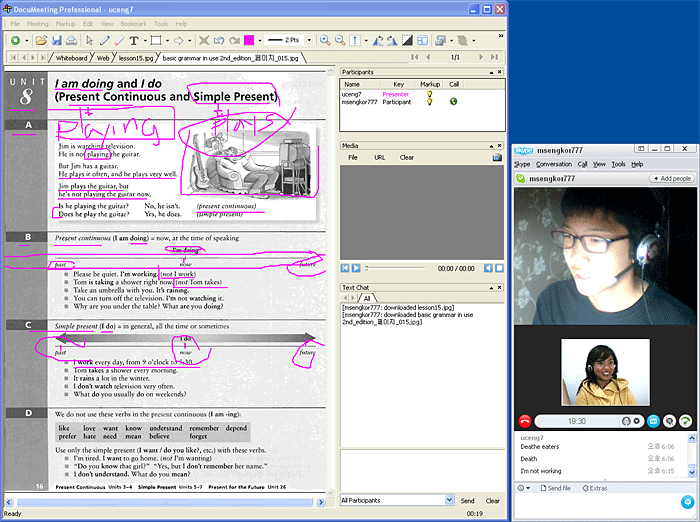Select the Text (T) markup tool
The height and width of the screenshot is (522, 700).
[x=133, y=41]
